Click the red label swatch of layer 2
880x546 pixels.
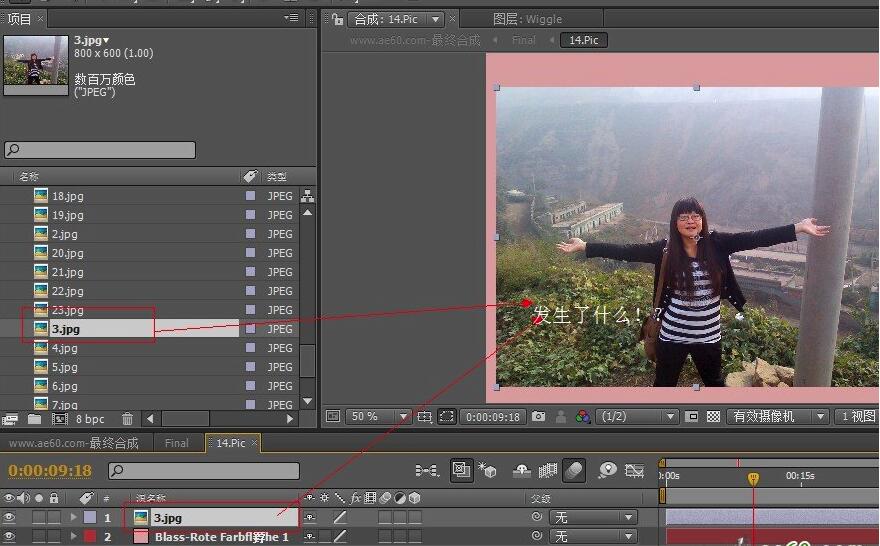click(x=89, y=537)
